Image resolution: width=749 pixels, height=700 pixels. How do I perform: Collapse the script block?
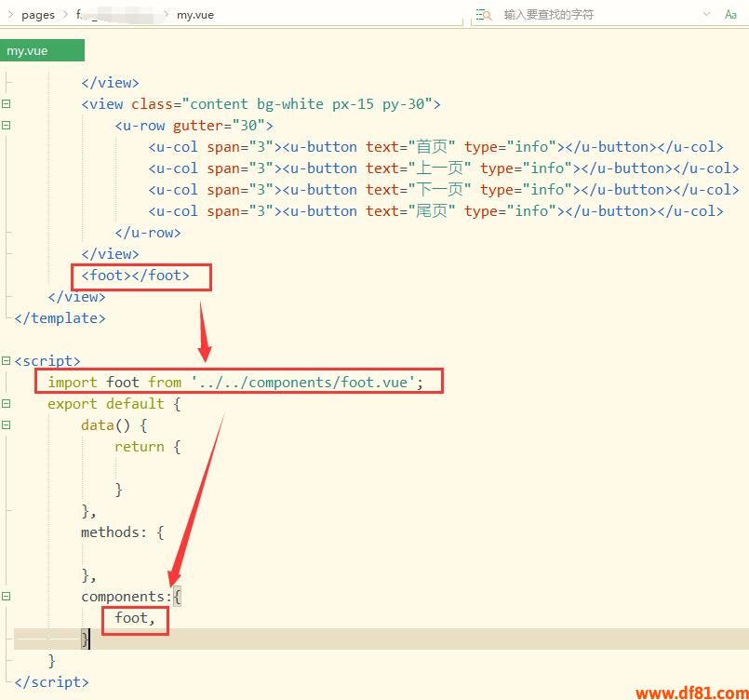coord(6,361)
